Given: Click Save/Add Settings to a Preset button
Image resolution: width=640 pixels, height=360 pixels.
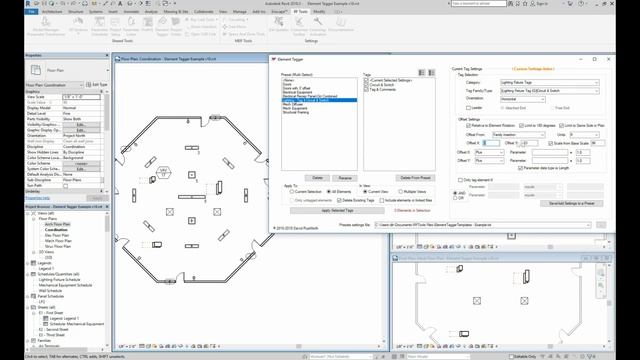Looking at the screenshot, I should [x=571, y=203].
